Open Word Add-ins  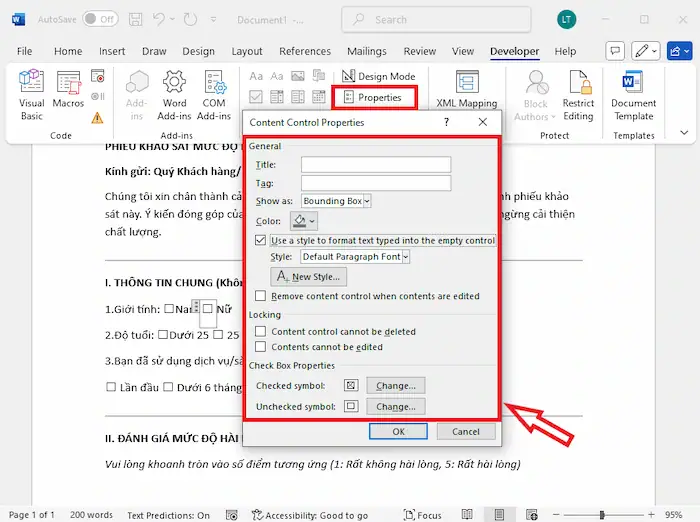point(174,95)
